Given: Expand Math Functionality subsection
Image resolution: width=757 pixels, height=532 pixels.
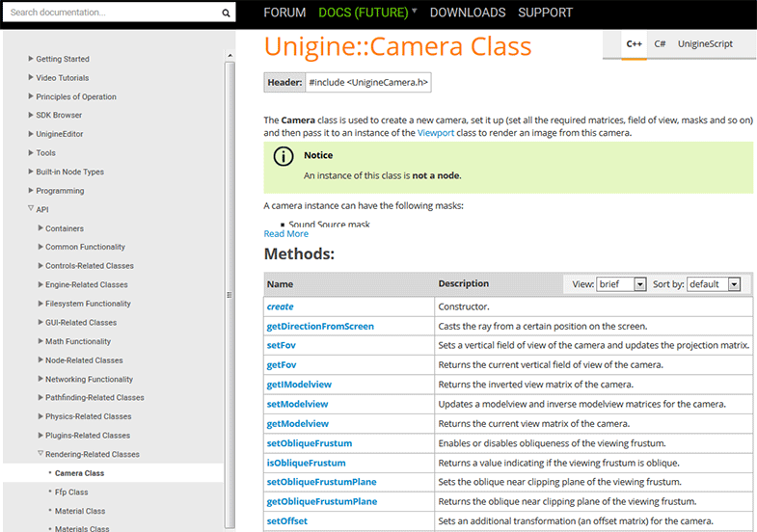Looking at the screenshot, I should pos(41,340).
